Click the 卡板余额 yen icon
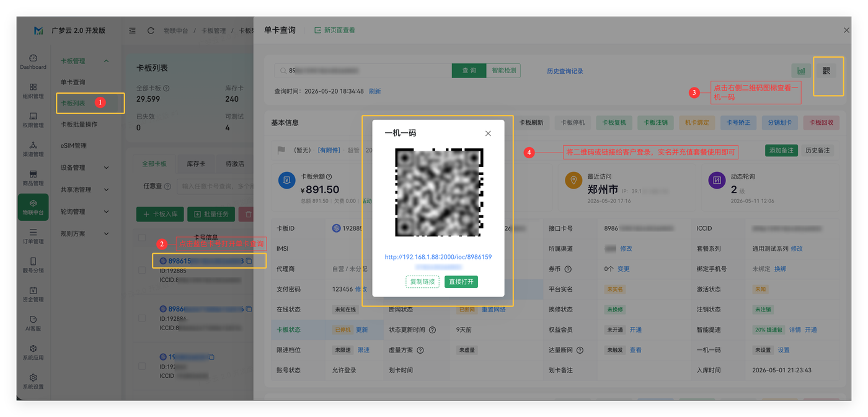The image size is (868, 417). point(286,181)
